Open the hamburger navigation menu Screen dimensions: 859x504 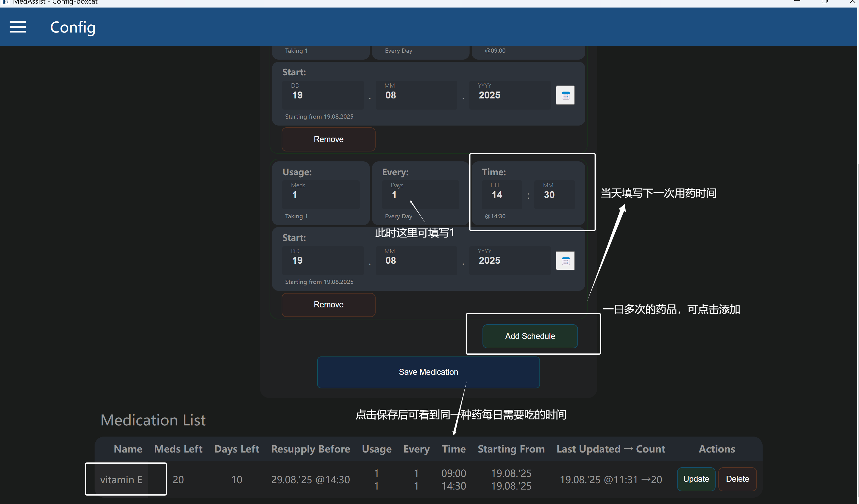pos(18,27)
